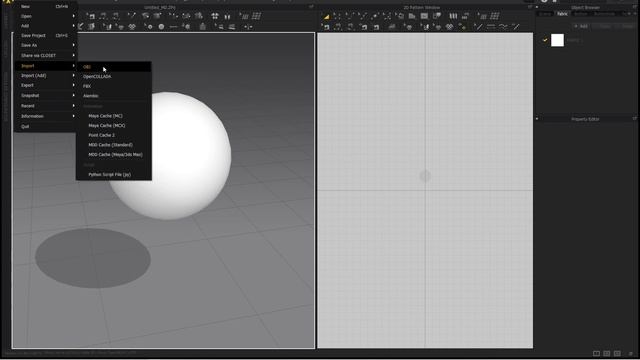Click the wavy line icon in 2D toolbar

pyautogui.click(x=504, y=27)
